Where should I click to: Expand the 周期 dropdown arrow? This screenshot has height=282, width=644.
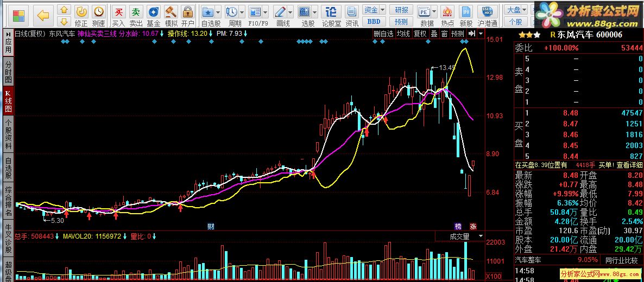click(242, 11)
